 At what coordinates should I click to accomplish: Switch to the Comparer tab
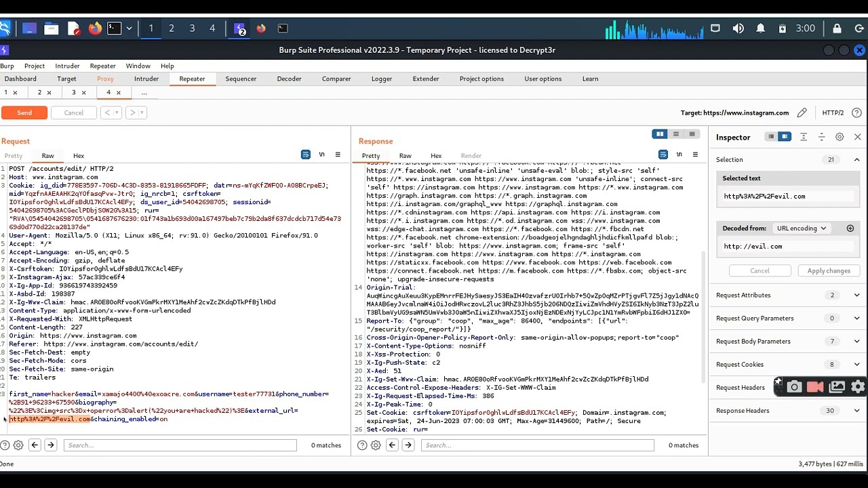[336, 79]
